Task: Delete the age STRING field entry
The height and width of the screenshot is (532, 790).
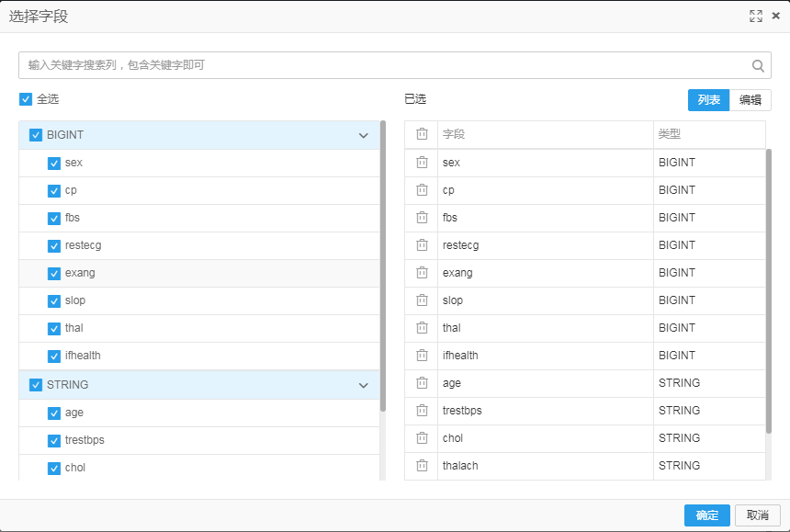Action: [423, 383]
